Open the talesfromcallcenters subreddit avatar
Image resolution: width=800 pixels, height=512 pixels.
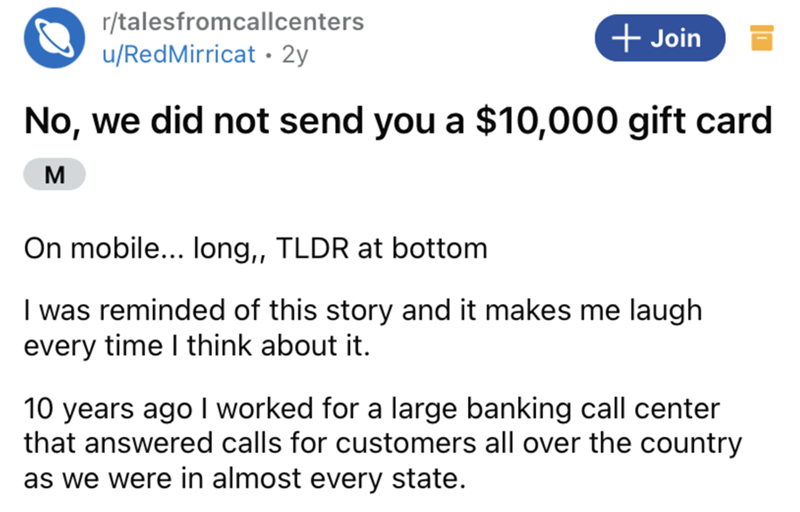[59, 40]
